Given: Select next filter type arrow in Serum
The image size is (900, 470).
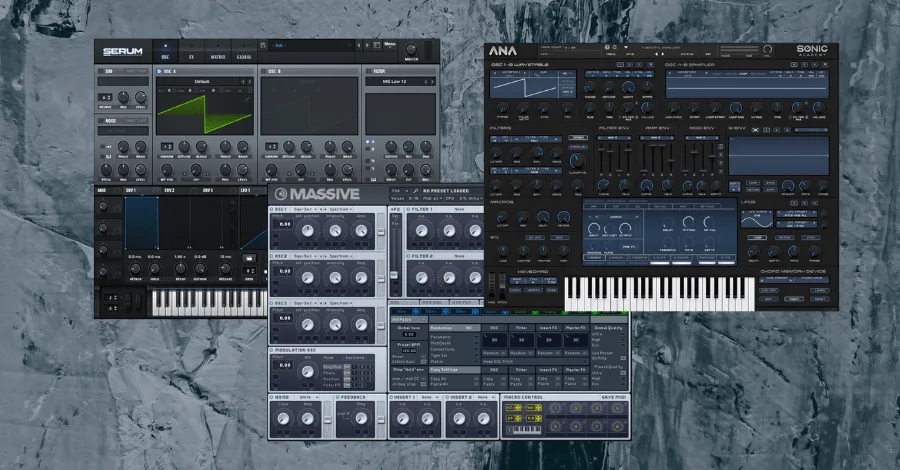Looking at the screenshot, I should pos(432,81).
